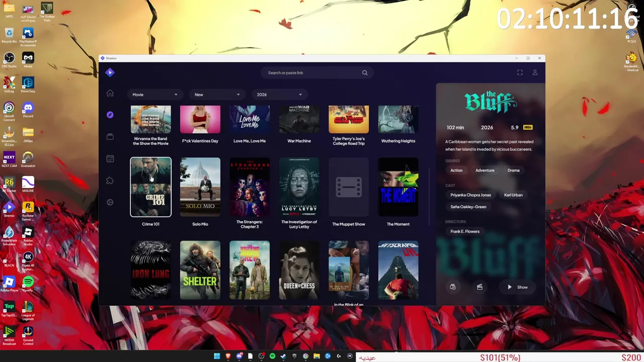This screenshot has width=644, height=362.
Task: Open Epic Games Launcher from taskbar
Action: coord(294,356)
